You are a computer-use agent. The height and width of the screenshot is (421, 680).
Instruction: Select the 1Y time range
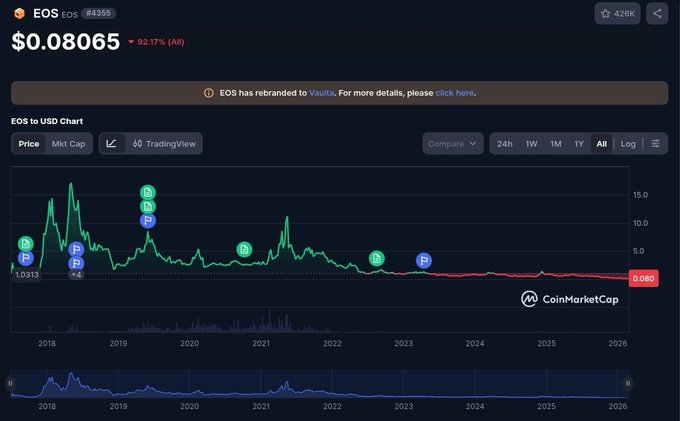(x=578, y=144)
